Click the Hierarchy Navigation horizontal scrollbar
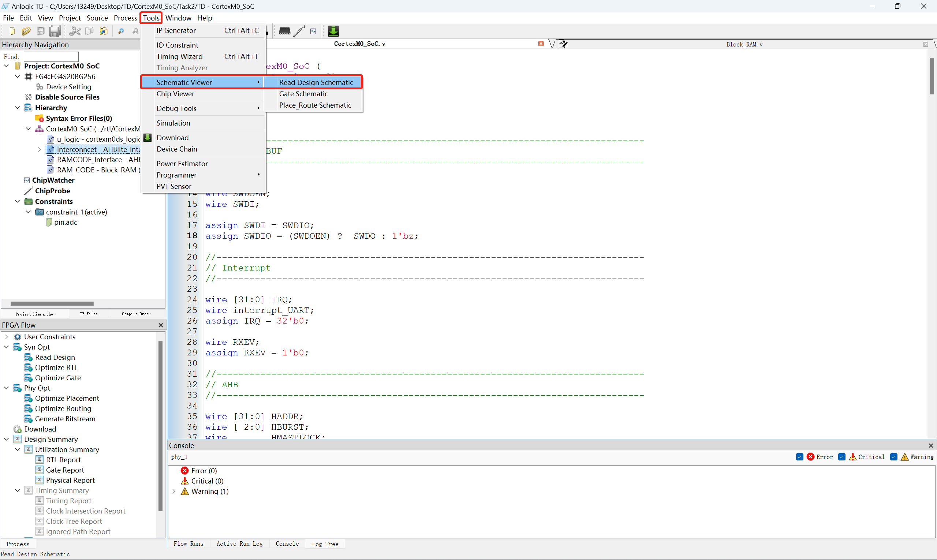This screenshot has width=937, height=560. pos(52,303)
